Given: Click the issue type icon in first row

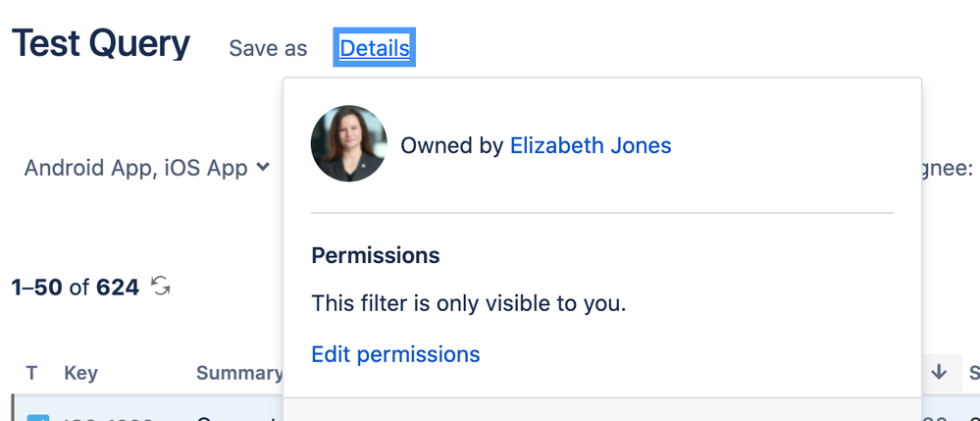Looking at the screenshot, I should tap(37, 417).
